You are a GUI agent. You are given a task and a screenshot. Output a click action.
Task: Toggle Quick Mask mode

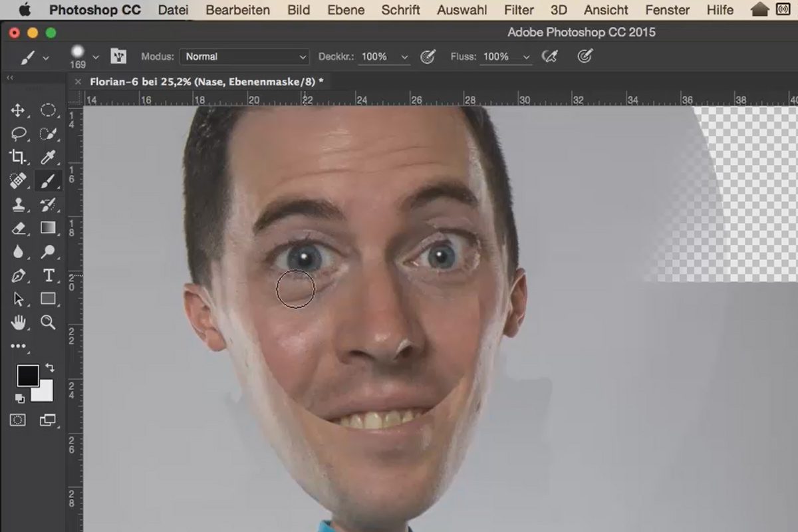[x=19, y=420]
